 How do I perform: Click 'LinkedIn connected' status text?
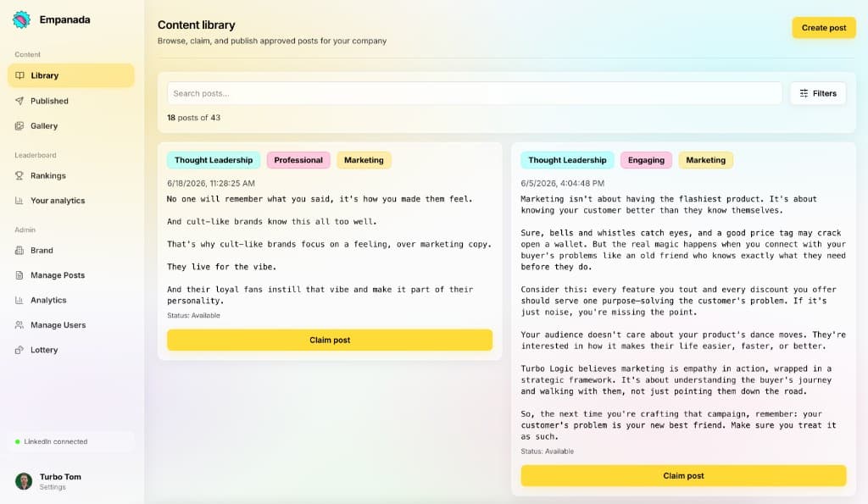point(55,441)
